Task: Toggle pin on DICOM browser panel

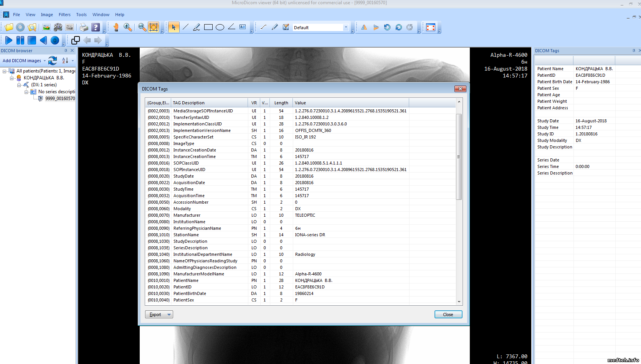Action: click(66, 51)
